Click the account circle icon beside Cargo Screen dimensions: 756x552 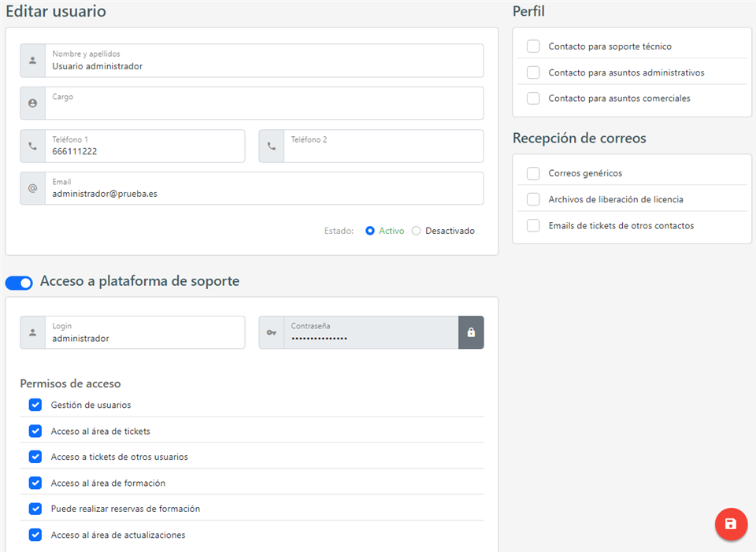coord(32,103)
